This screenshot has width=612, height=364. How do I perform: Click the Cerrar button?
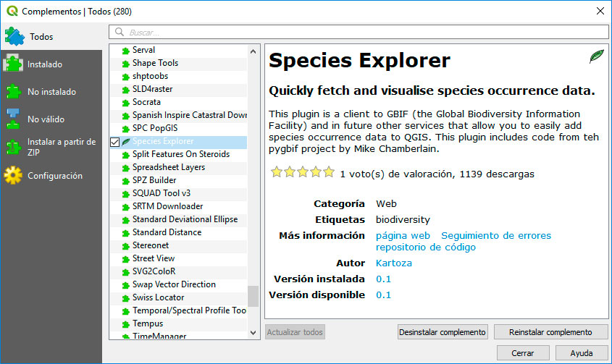(523, 353)
